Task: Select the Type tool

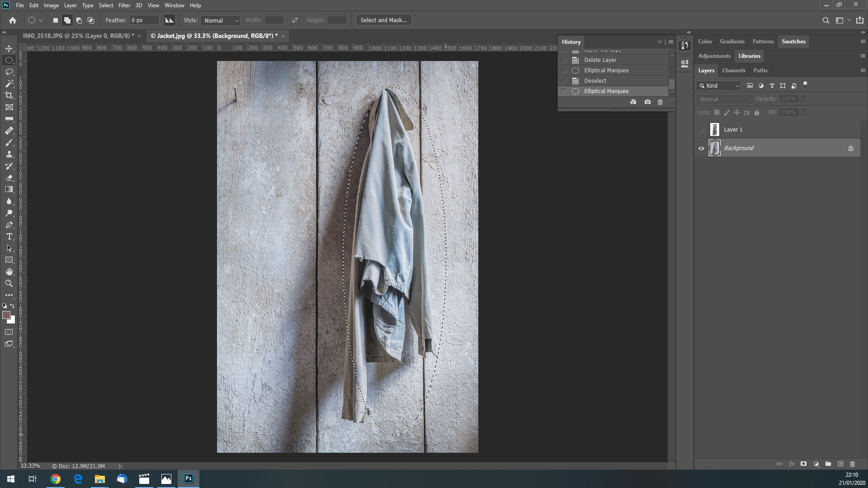Action: [x=9, y=236]
